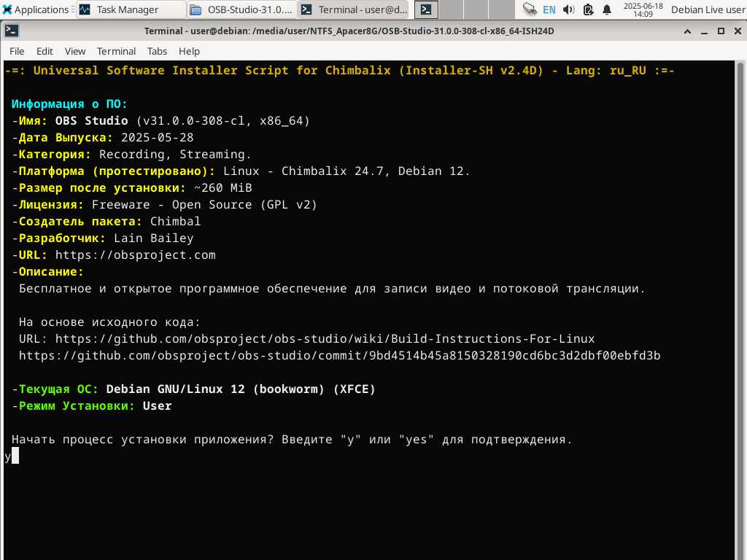Open the Debian Live user session menu
The width and height of the screenshot is (747, 560).
(708, 9)
